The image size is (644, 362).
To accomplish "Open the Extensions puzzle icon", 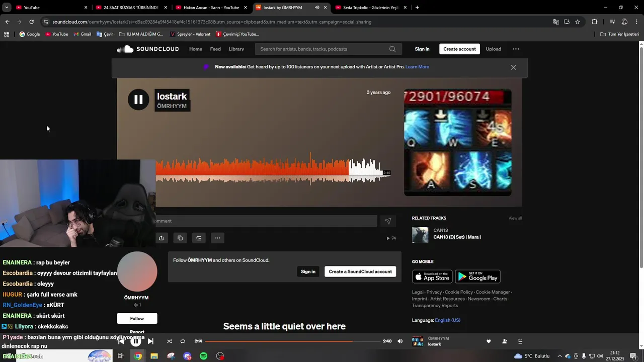I will click(594, 22).
